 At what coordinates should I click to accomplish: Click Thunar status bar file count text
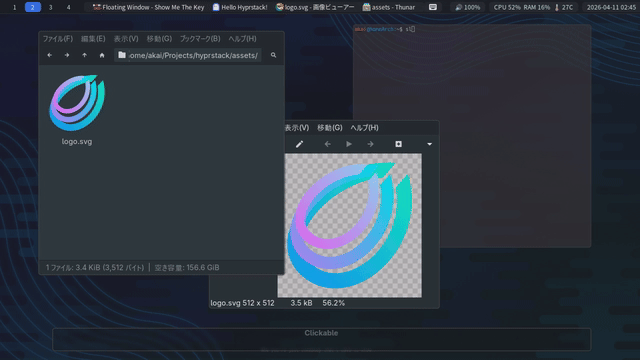(x=95, y=268)
